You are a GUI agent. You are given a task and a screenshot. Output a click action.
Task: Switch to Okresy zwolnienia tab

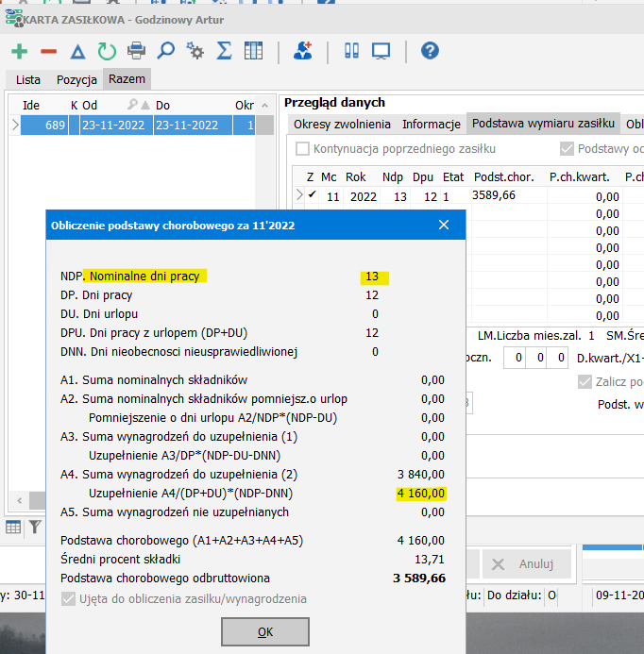(x=342, y=125)
